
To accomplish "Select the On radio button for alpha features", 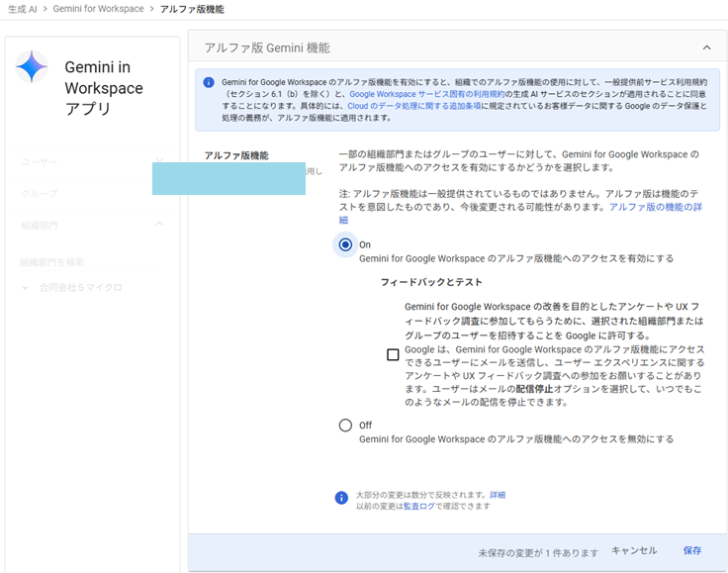I will [345, 244].
